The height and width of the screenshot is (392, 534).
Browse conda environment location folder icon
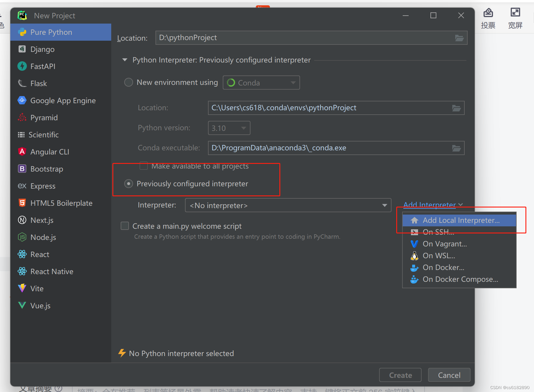click(x=456, y=108)
